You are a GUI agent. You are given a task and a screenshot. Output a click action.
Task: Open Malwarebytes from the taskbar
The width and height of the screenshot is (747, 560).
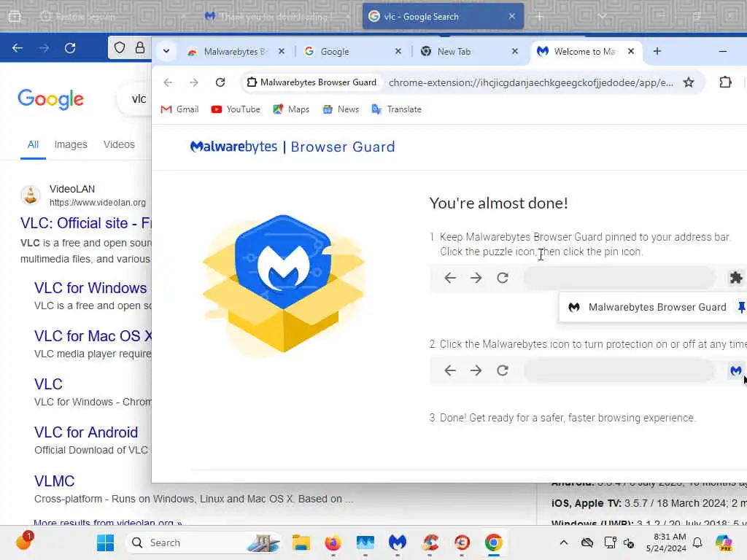coord(398,542)
